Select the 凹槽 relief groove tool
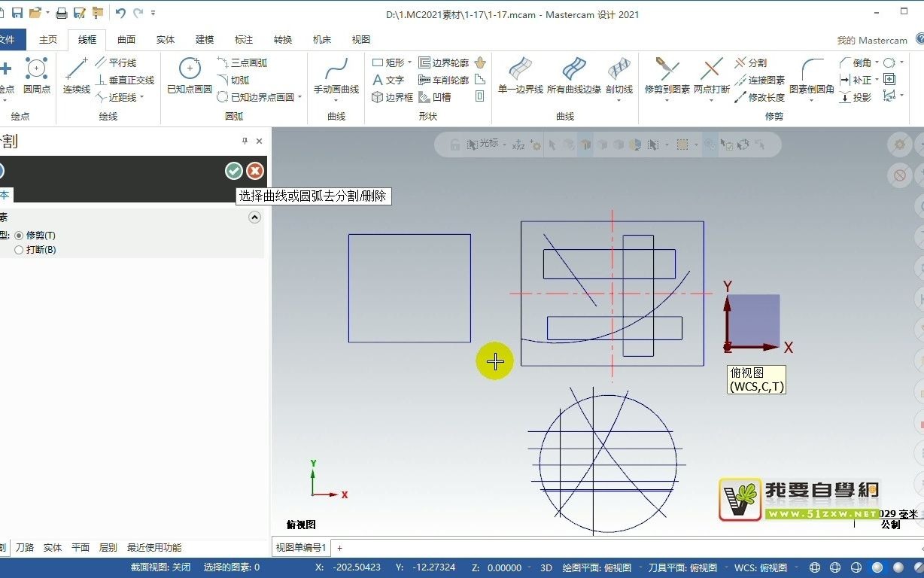Viewport: 924px width, 578px height. [x=435, y=97]
